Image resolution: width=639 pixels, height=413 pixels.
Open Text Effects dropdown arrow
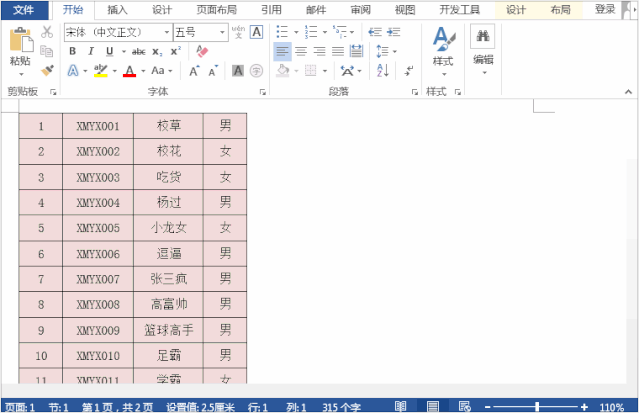pos(85,71)
